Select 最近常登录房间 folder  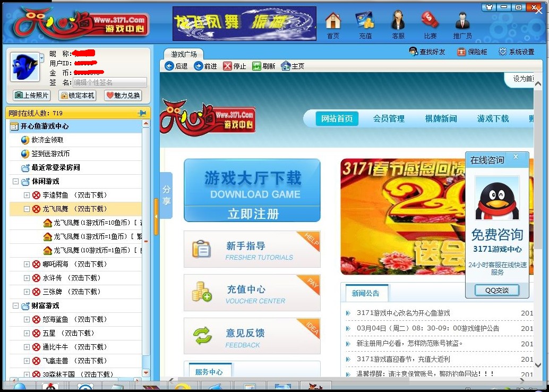pos(55,167)
